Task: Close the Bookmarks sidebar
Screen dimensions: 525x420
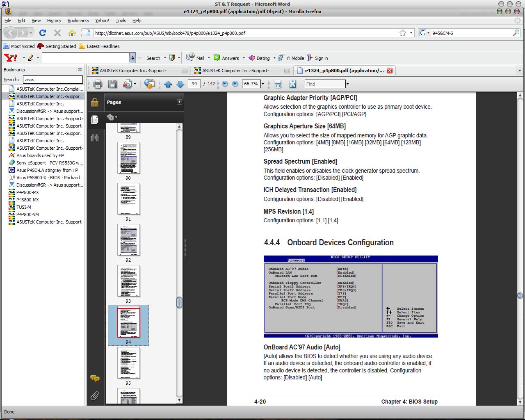Action: (80, 70)
